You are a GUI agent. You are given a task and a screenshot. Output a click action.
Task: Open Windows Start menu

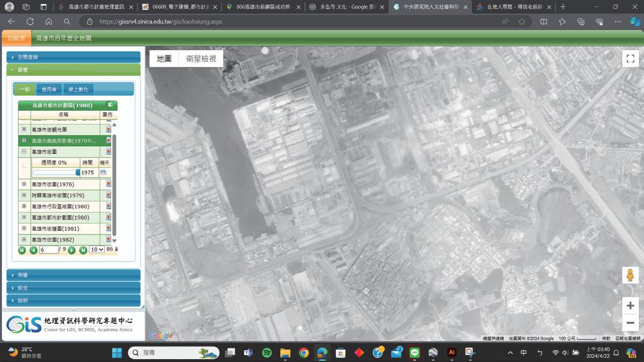click(x=117, y=352)
